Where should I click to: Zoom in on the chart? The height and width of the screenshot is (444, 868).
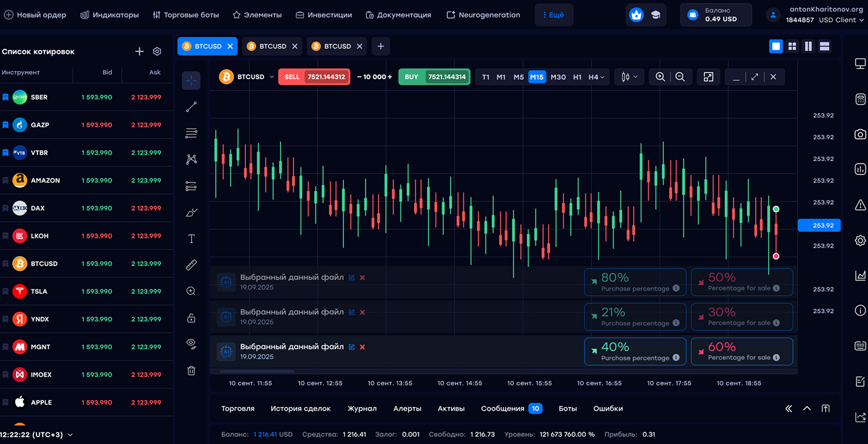pos(660,77)
